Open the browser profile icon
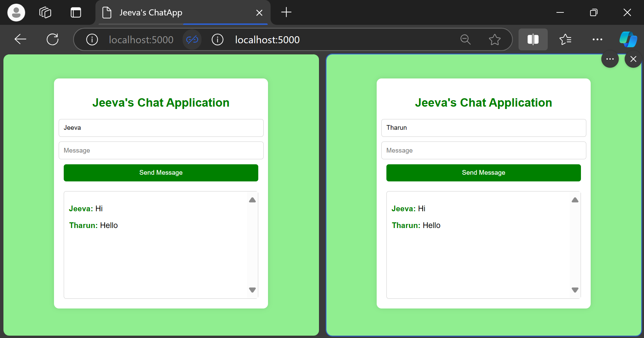644x338 pixels. 16,13
